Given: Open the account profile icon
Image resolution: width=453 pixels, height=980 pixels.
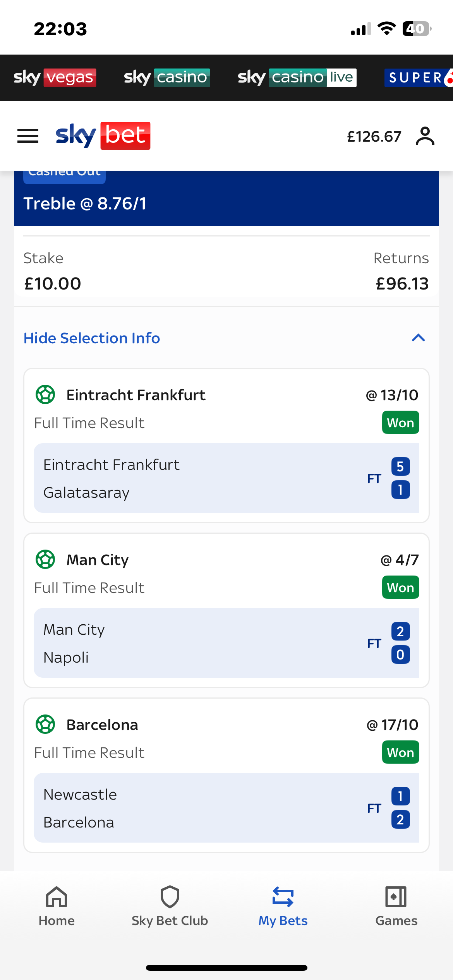Looking at the screenshot, I should coord(425,136).
